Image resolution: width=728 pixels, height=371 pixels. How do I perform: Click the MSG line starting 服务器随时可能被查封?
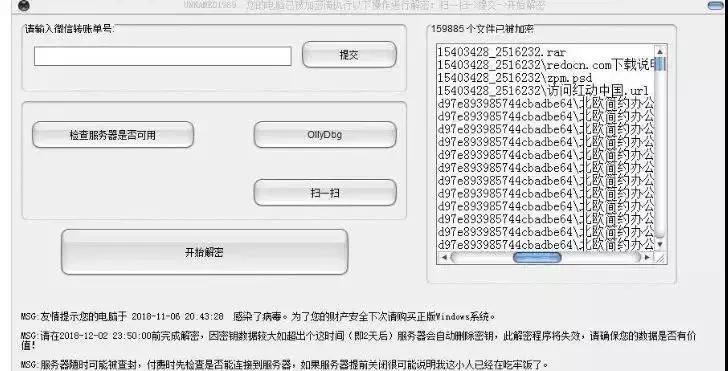(x=285, y=364)
